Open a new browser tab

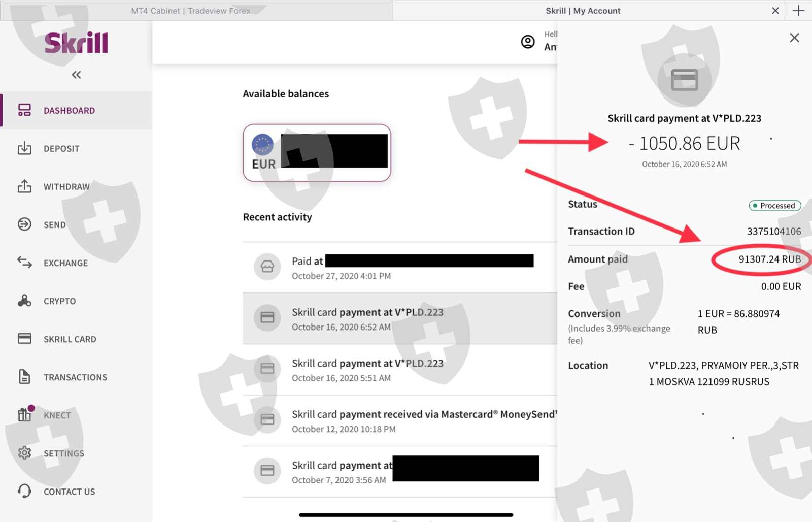(799, 11)
